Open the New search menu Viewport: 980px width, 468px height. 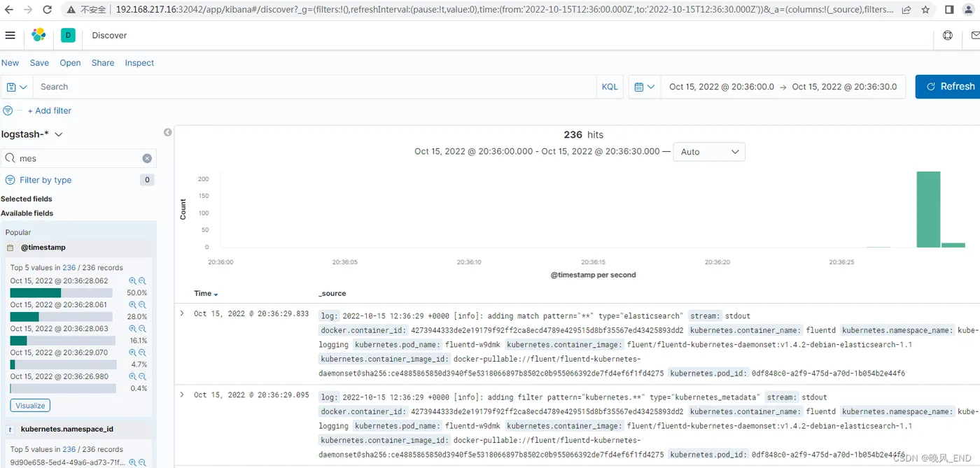click(x=10, y=63)
